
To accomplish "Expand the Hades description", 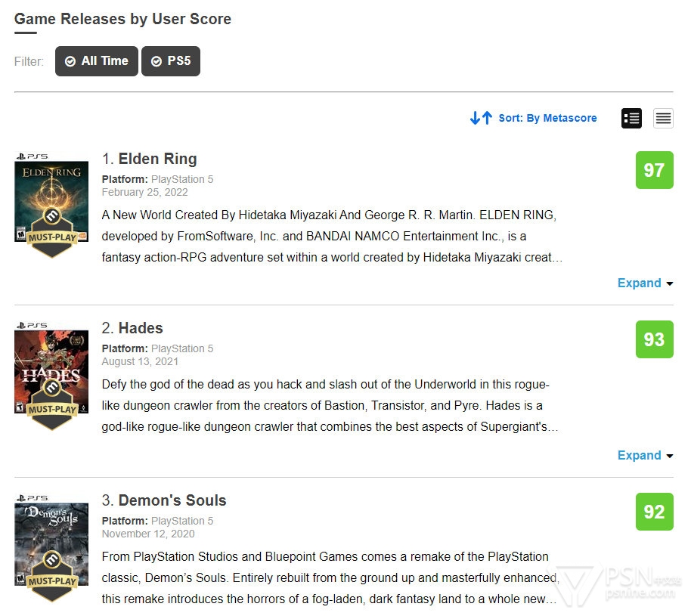I will [644, 455].
